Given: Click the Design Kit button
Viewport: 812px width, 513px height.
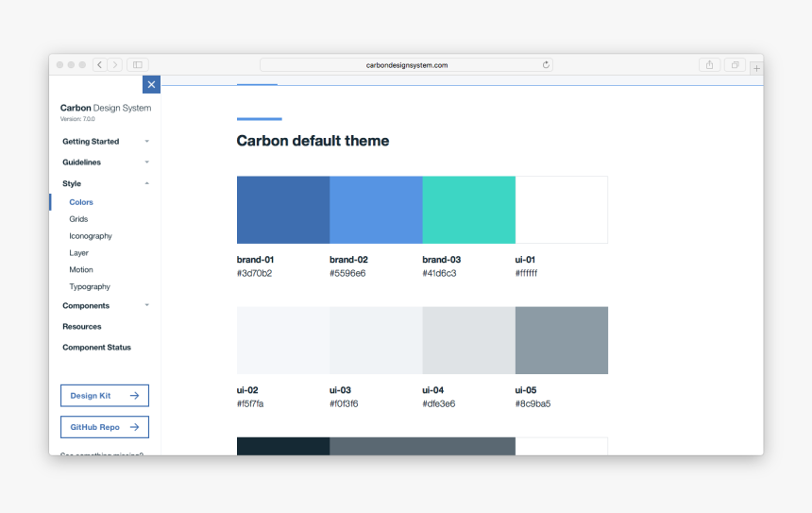Looking at the screenshot, I should click(x=105, y=395).
